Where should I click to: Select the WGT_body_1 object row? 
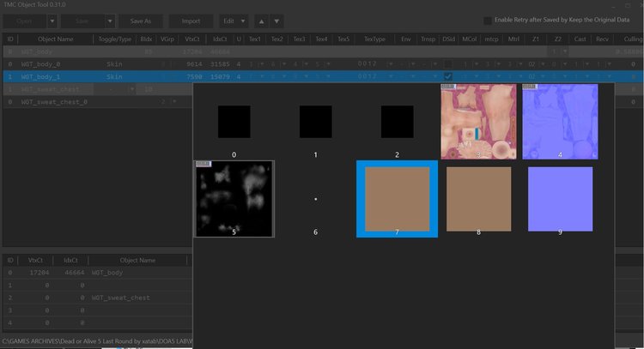tap(323, 76)
